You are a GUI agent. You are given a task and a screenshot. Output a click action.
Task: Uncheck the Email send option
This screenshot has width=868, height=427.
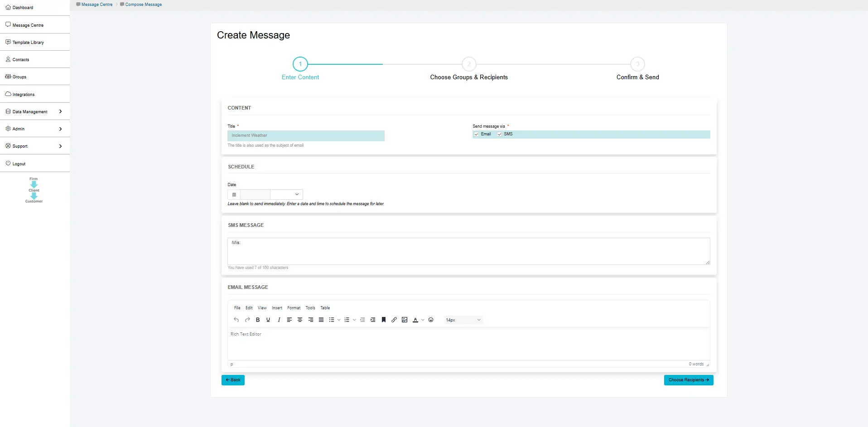(x=477, y=134)
